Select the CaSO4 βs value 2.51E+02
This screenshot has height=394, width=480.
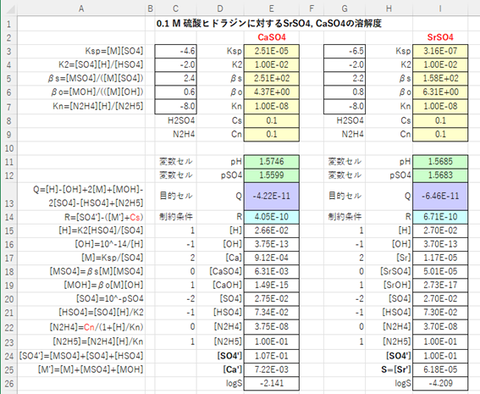[271, 78]
